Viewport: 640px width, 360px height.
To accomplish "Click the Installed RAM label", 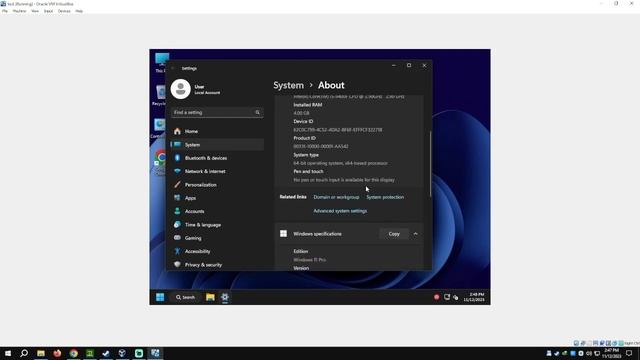I will [308, 105].
